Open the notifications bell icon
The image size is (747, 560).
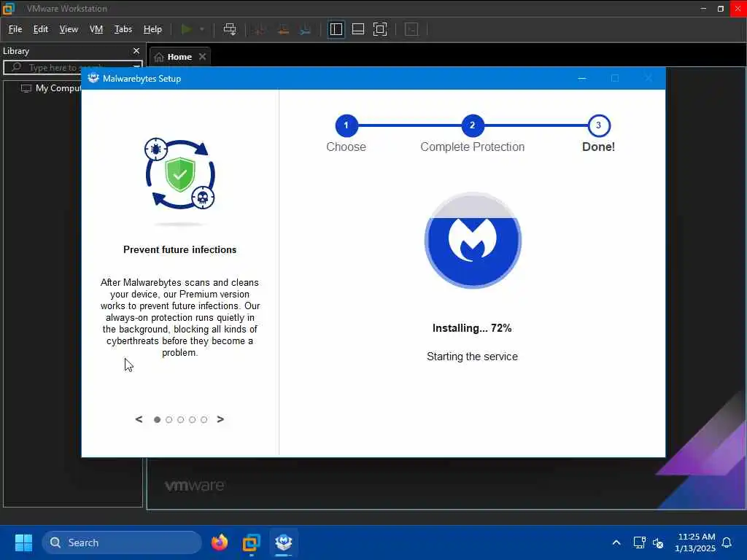727,542
